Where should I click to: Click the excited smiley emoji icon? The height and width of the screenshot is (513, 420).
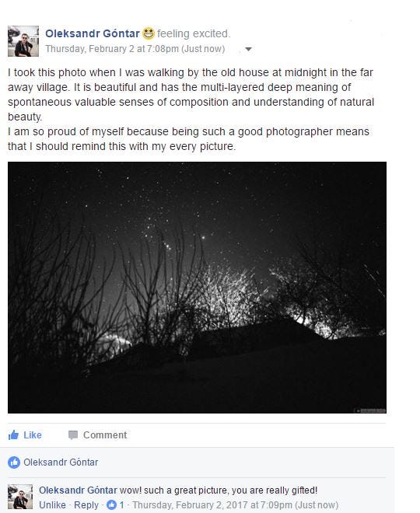[x=149, y=33]
